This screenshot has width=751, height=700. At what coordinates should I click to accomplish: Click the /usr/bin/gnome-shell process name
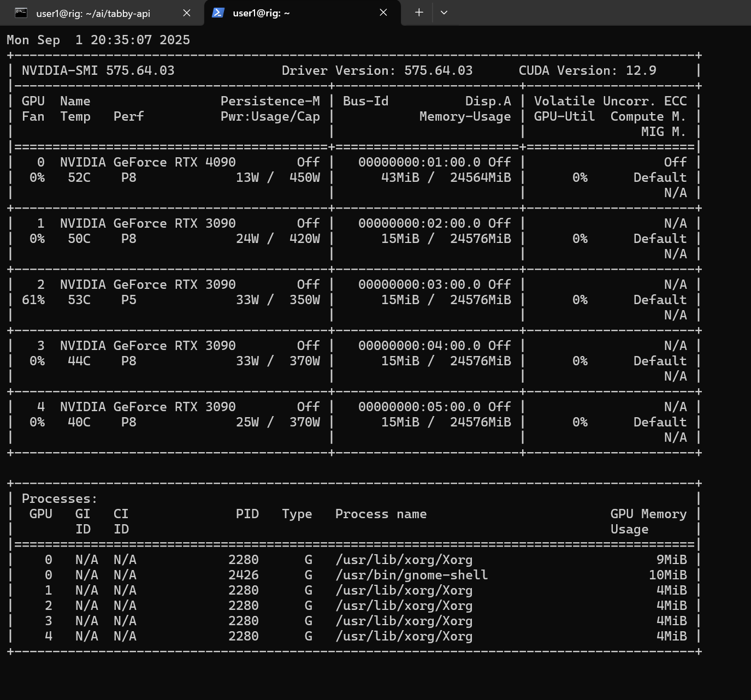[412, 575]
